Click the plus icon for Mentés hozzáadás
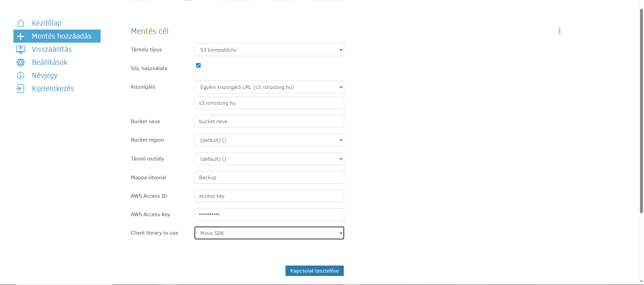The width and height of the screenshot is (644, 285). click(x=20, y=36)
